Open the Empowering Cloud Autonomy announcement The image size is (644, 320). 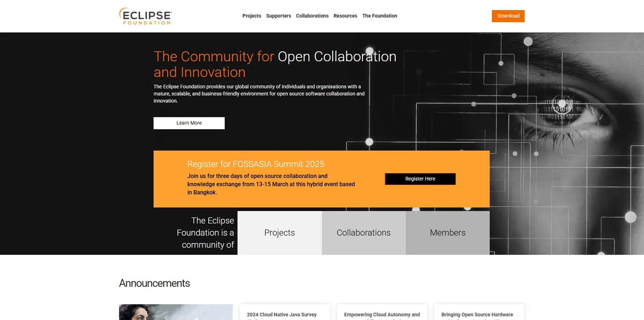coord(382,312)
